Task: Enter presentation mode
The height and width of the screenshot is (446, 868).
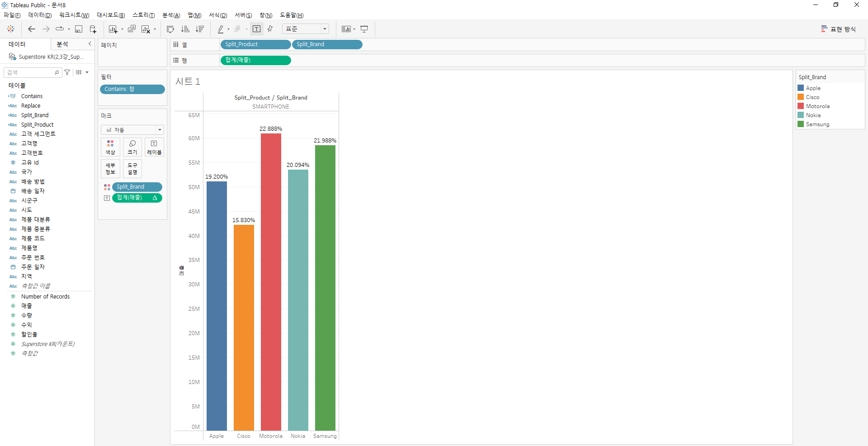Action: pos(364,29)
